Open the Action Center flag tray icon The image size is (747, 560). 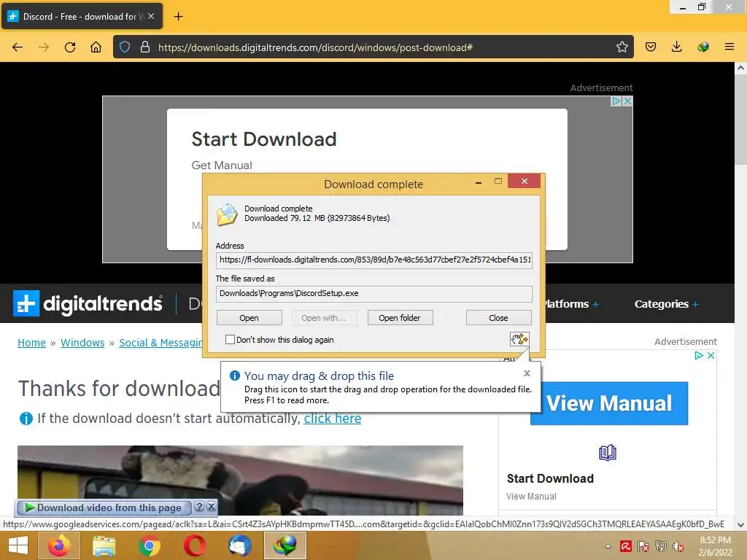click(x=643, y=546)
